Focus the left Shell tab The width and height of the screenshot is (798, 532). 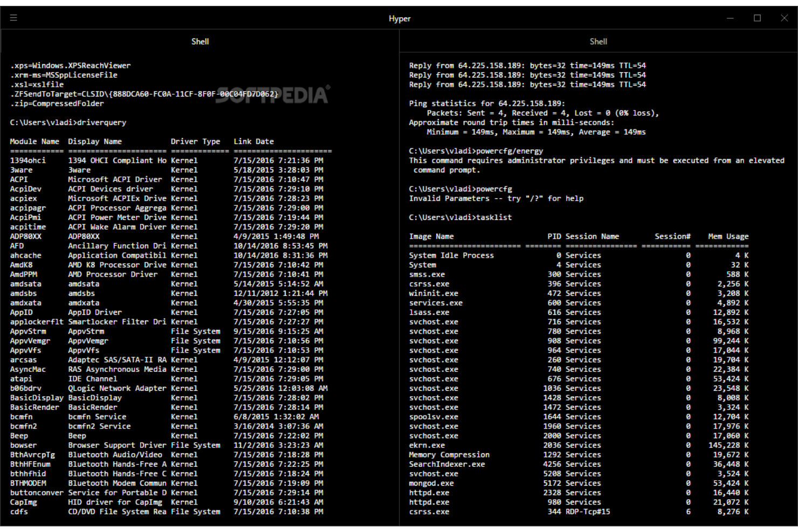(200, 41)
